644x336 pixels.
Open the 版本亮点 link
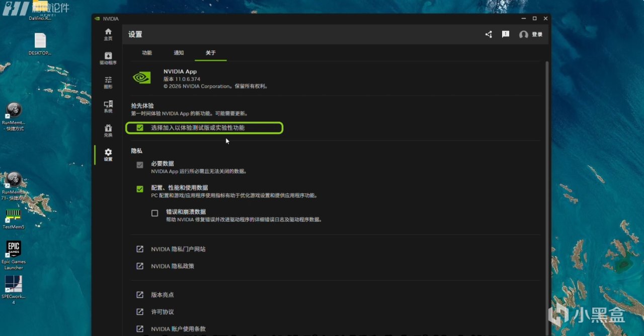[162, 295]
